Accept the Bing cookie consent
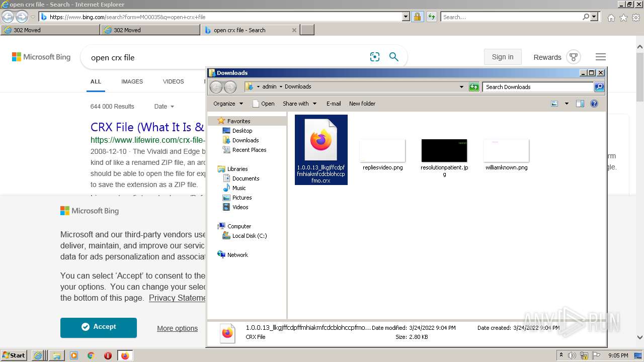Image resolution: width=644 pixels, height=362 pixels. coord(99,327)
